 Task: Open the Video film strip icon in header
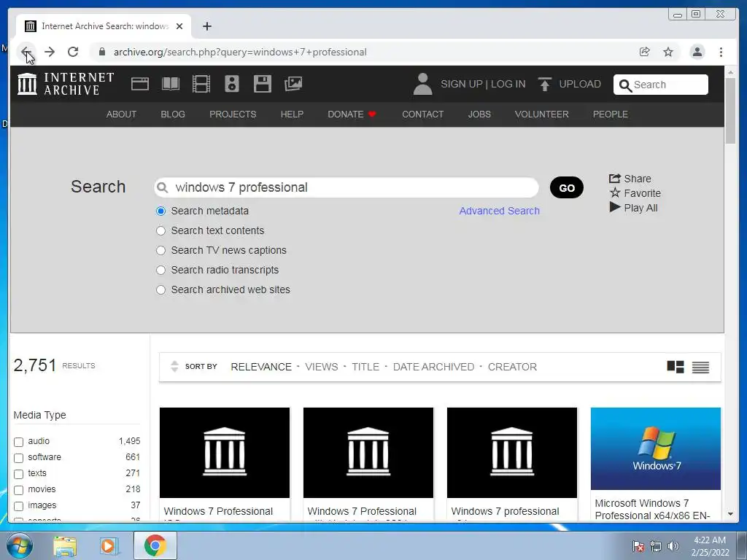point(201,84)
